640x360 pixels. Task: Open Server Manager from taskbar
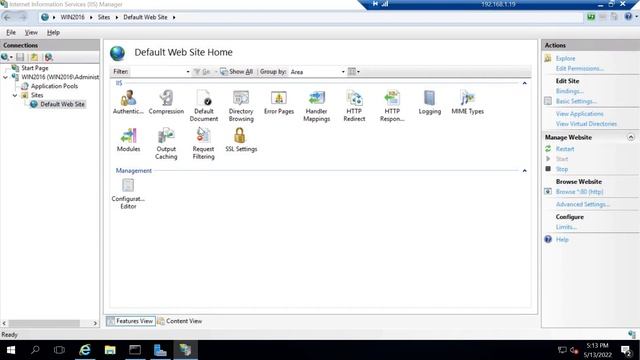pos(160,350)
